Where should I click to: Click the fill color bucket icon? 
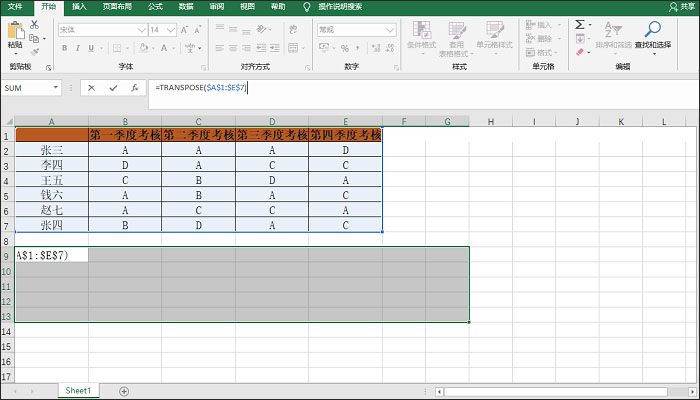(x=143, y=48)
